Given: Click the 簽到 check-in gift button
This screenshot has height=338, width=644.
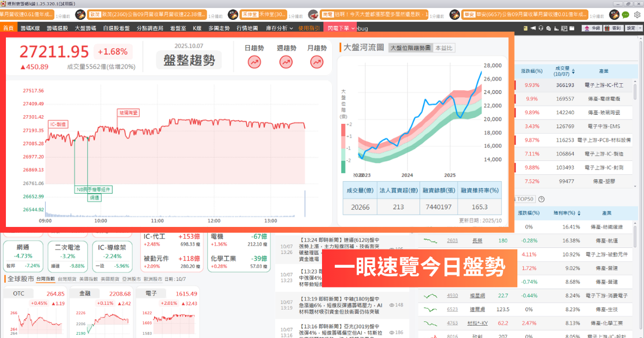Looking at the screenshot, I should pyautogui.click(x=612, y=28).
